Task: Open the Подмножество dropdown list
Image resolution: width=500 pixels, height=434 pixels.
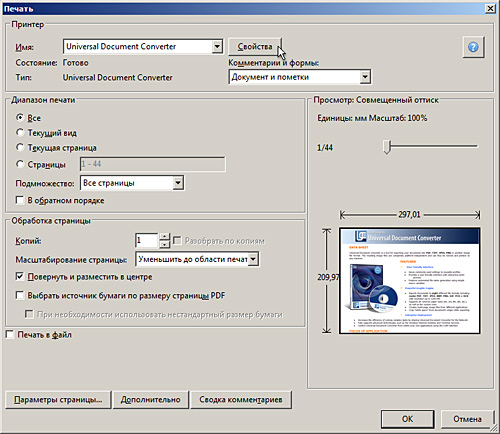Action: coord(178,183)
